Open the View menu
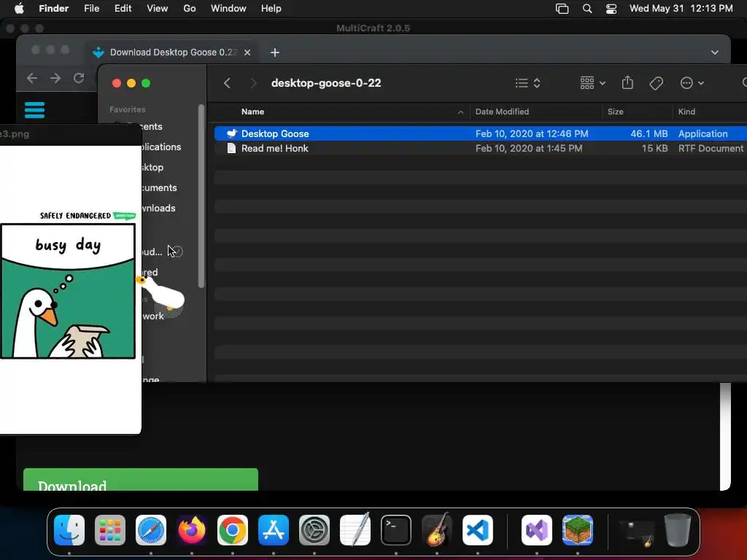The height and width of the screenshot is (560, 747). point(158,9)
